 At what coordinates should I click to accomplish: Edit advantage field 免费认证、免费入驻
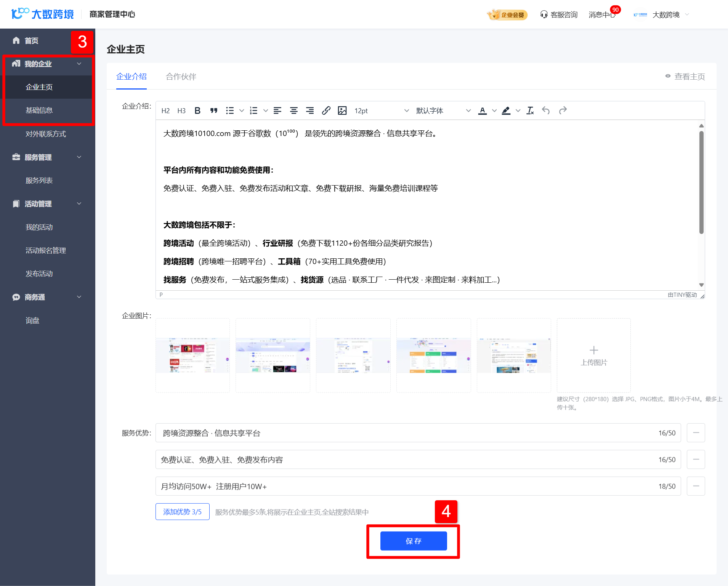(418, 460)
